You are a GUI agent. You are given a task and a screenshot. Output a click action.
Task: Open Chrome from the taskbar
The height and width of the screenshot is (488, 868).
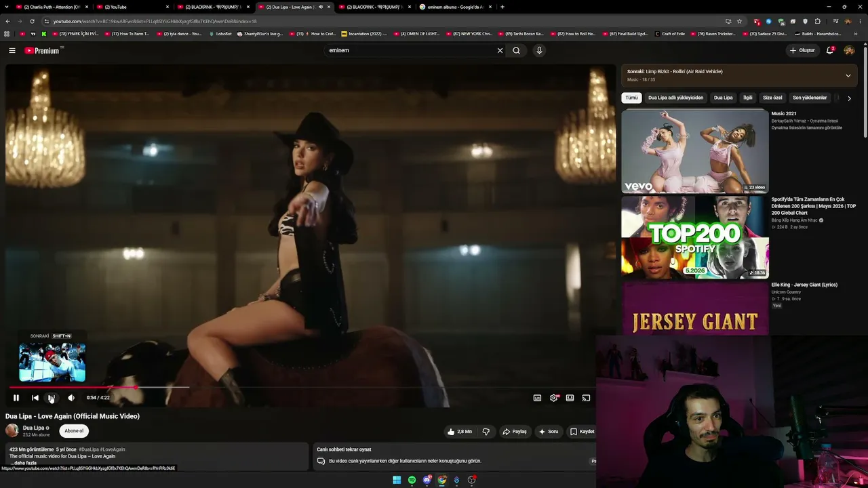pos(442,480)
